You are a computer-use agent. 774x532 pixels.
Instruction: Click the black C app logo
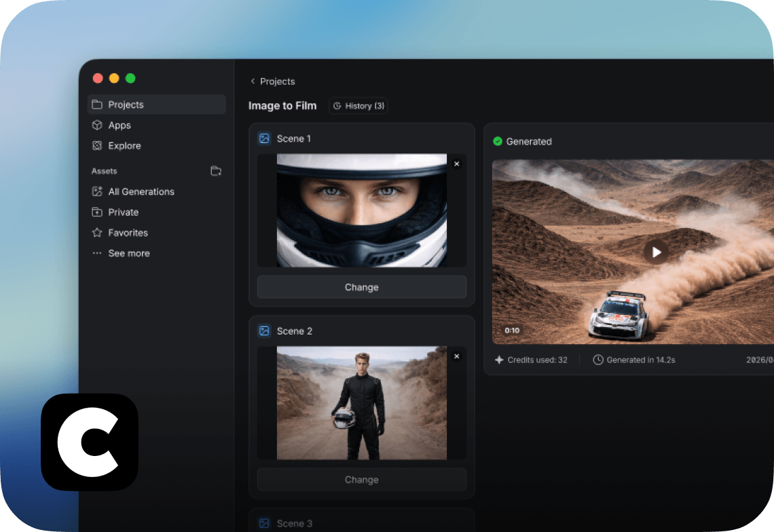[x=90, y=442]
